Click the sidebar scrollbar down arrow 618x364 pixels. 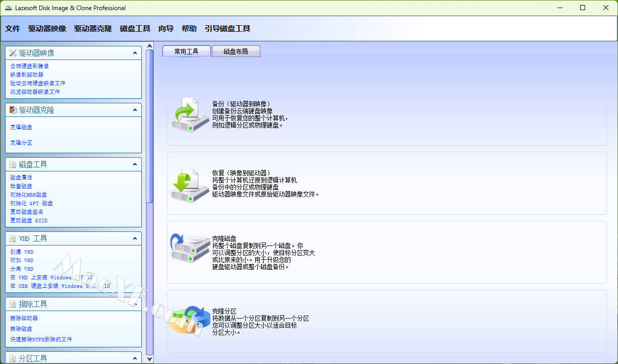[x=149, y=359]
